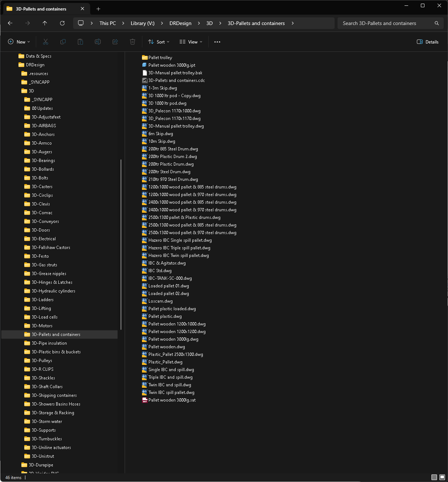Switch to large thumbnails view in status bar
The image size is (448, 482).
click(x=442, y=477)
